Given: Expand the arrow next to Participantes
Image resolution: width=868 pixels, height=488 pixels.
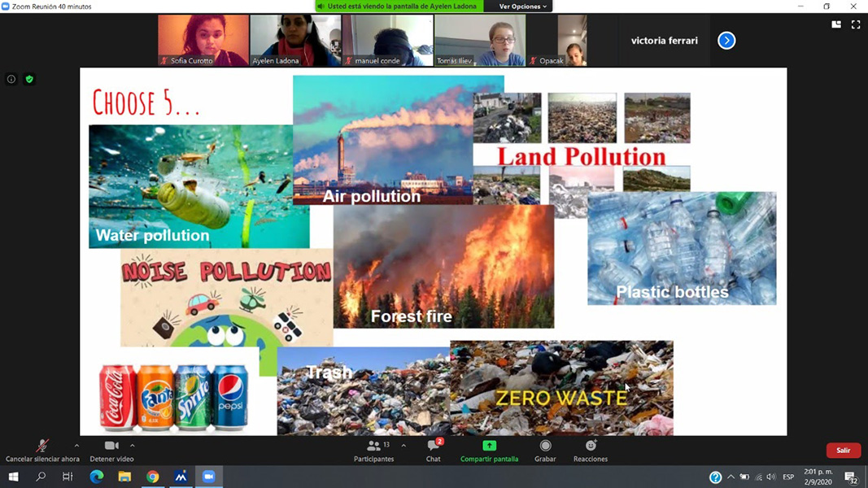Looking at the screenshot, I should point(403,446).
